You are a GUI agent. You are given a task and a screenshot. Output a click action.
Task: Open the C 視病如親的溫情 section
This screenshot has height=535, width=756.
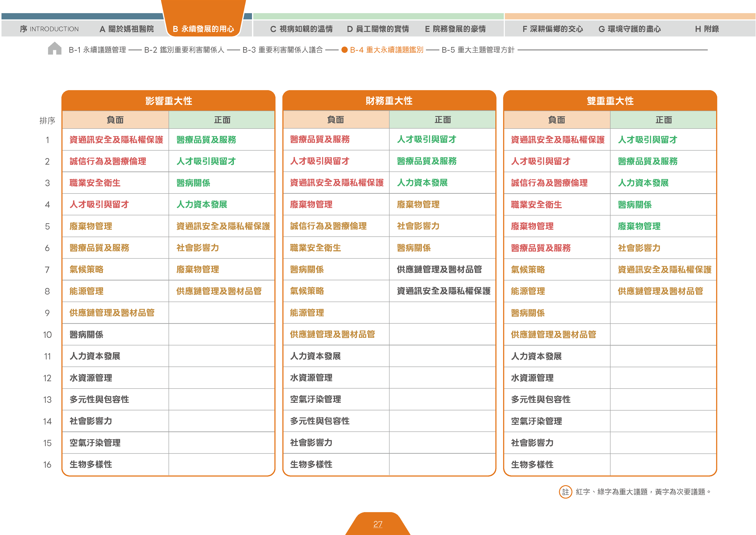tap(301, 29)
